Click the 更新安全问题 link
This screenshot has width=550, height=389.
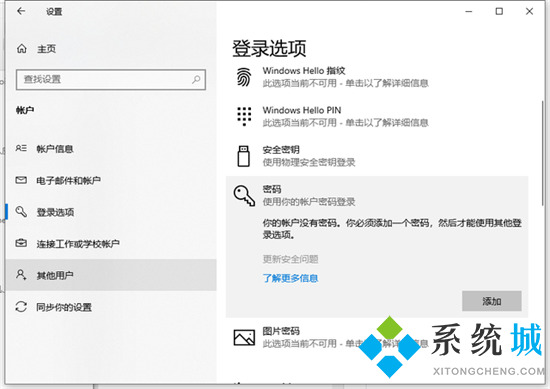click(290, 259)
